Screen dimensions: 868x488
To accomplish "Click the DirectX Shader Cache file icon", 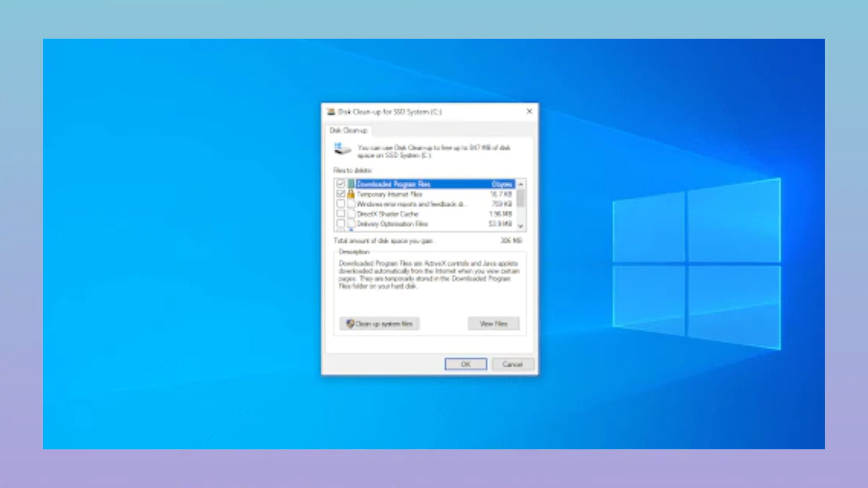I will coord(351,214).
